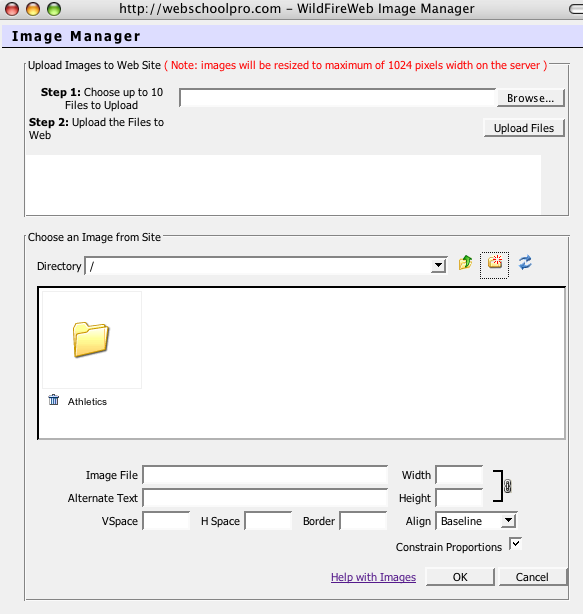Click the Cancel button
This screenshot has height=614, width=583.
click(x=532, y=577)
